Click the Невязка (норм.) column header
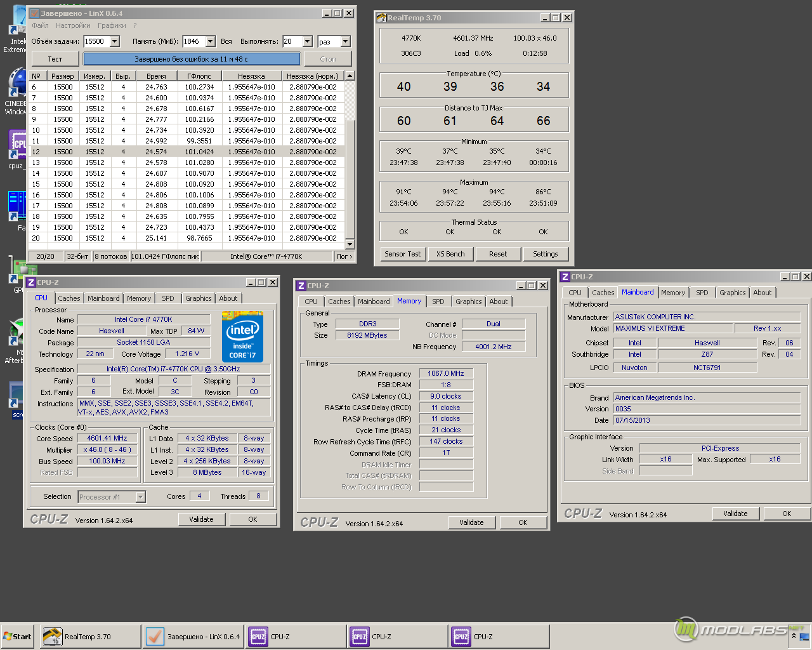 (x=313, y=76)
